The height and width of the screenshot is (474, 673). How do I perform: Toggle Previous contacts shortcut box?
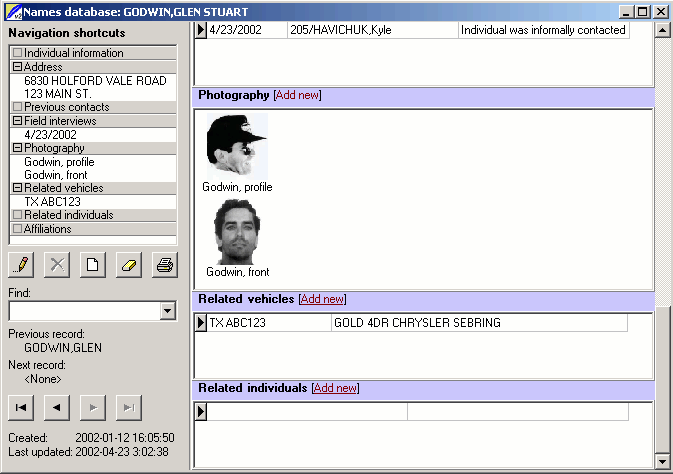click(17, 106)
